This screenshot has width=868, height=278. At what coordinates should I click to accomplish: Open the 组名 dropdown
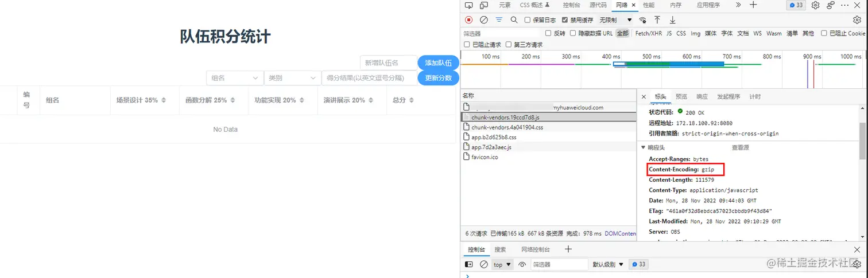click(235, 78)
